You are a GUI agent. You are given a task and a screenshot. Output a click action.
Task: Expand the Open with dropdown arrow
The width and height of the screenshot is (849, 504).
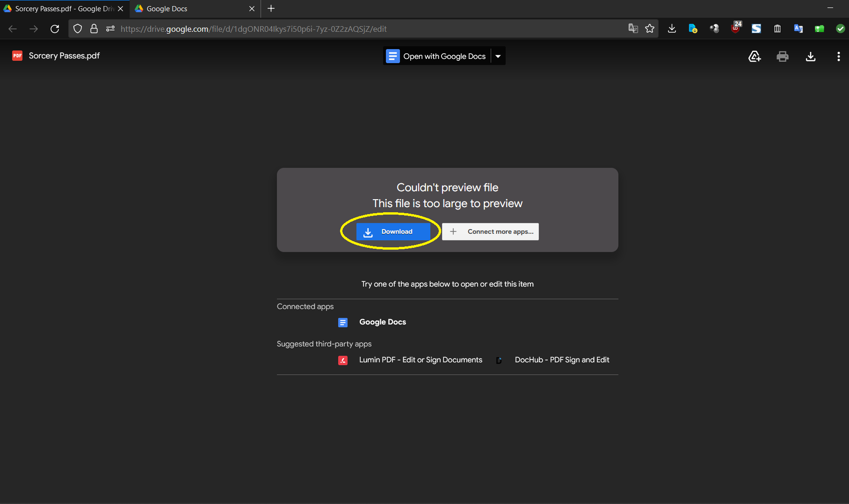(498, 56)
